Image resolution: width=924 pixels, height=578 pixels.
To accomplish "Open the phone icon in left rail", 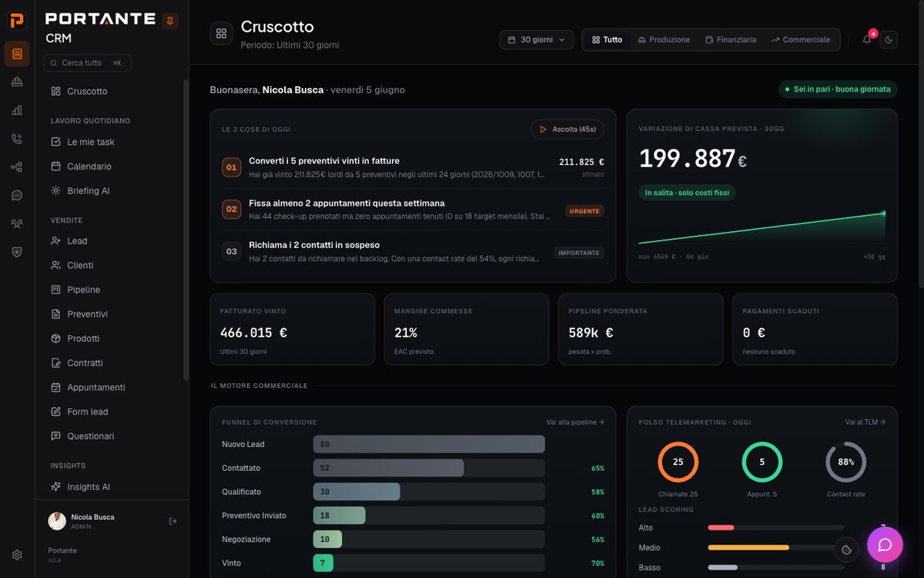I will point(17,139).
